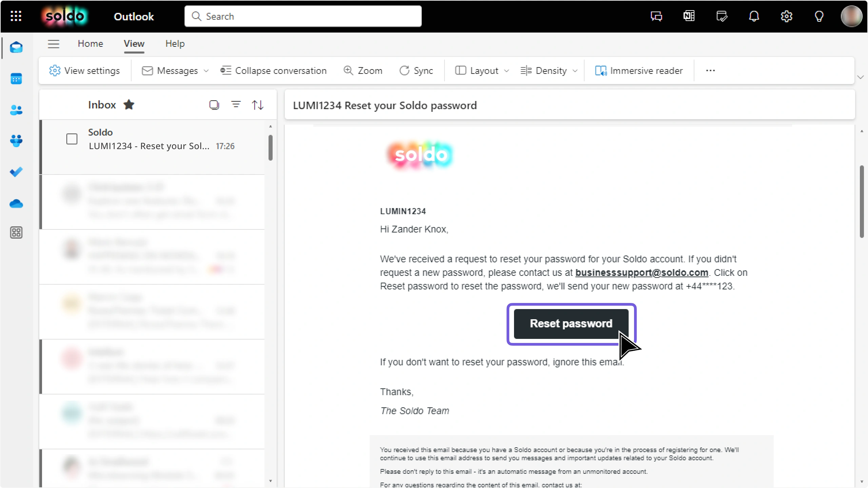Image resolution: width=868 pixels, height=488 pixels.
Task: Open OneDrive from the left sidebar
Action: click(x=16, y=203)
